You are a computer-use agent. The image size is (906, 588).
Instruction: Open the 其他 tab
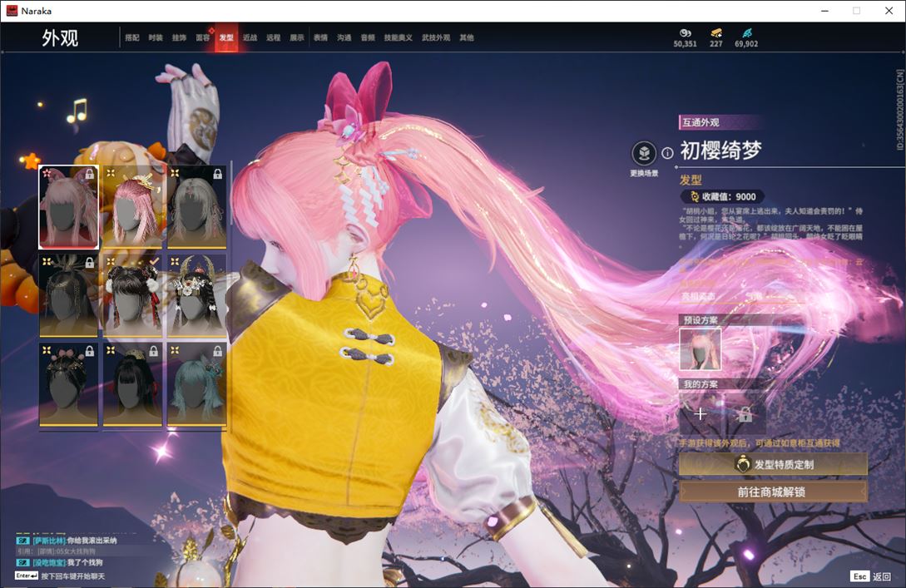467,37
